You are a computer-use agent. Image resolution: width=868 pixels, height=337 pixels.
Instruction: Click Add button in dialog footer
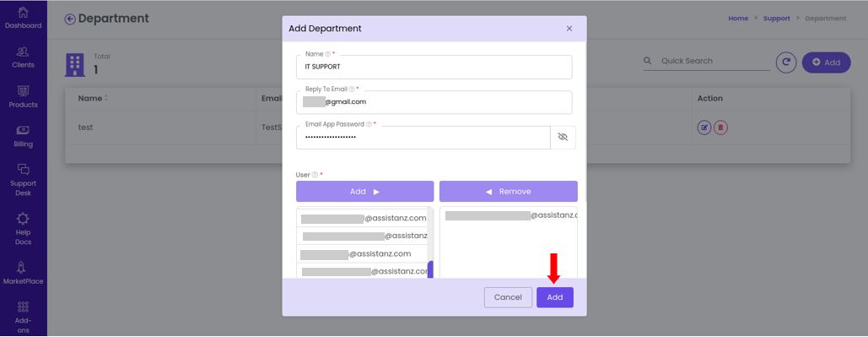(x=555, y=297)
